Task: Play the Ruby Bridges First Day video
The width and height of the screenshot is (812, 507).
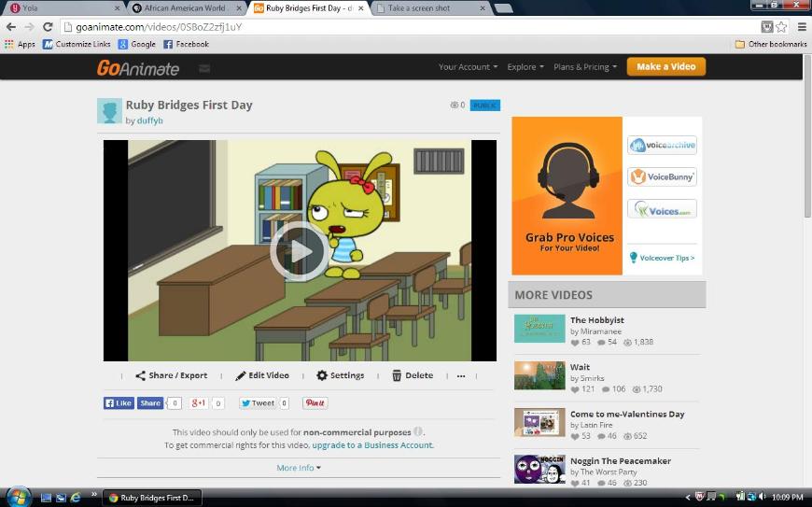Action: click(x=300, y=251)
